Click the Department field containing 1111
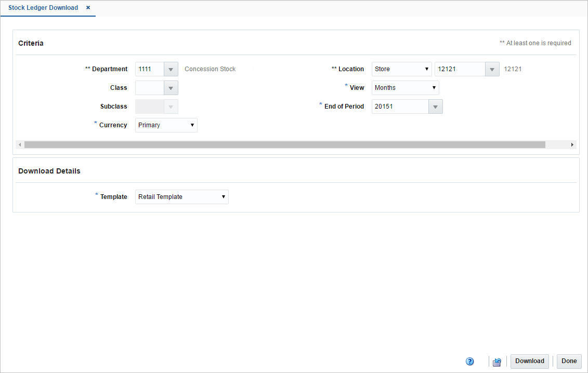Screen dimensions: 588x373 [x=150, y=69]
